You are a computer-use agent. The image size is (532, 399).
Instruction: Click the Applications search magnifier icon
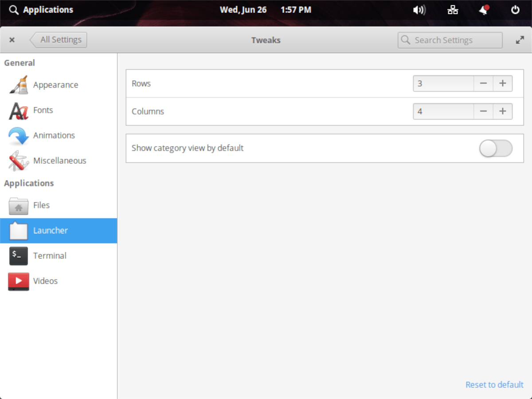point(14,10)
